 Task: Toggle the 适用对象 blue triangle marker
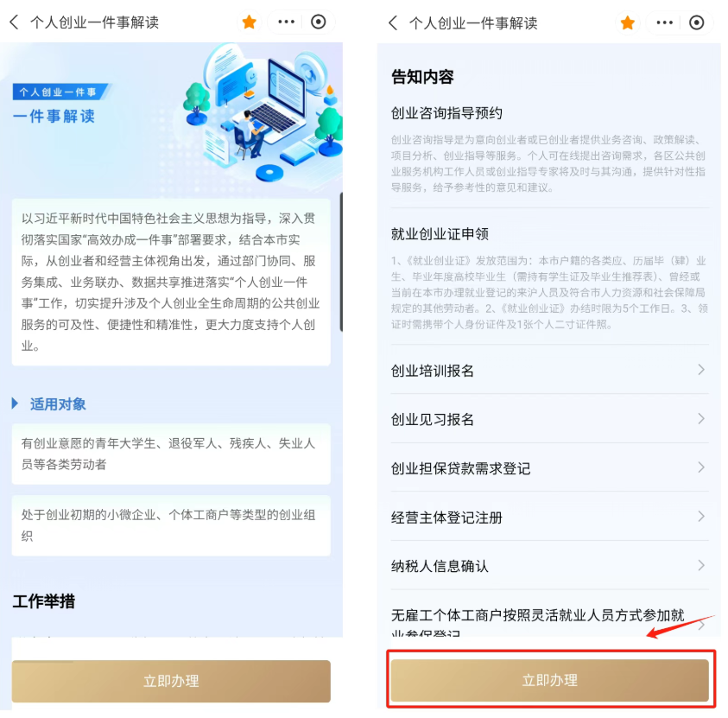point(15,403)
